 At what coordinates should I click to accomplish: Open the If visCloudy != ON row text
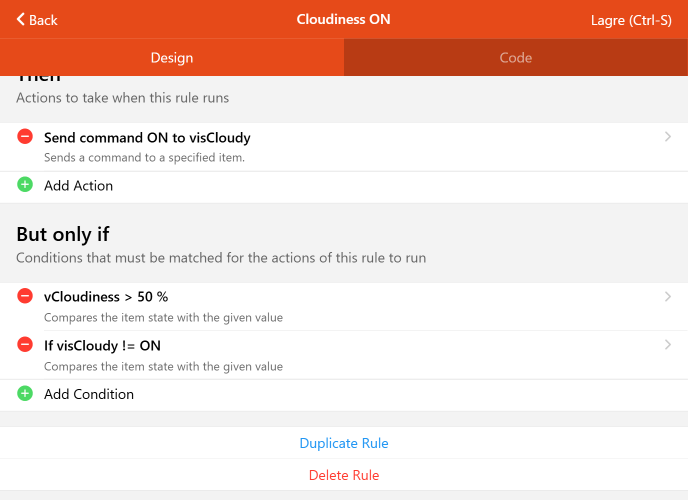pyautogui.click(x=102, y=346)
